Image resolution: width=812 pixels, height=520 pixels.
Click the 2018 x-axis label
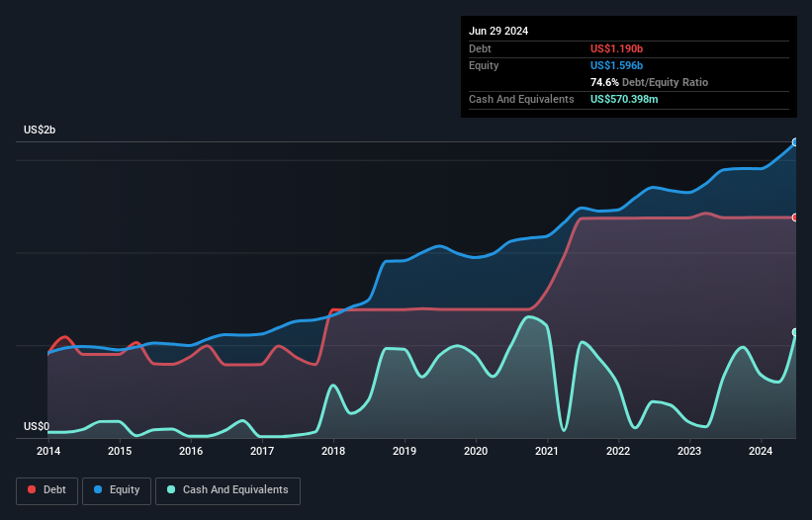[x=333, y=452]
